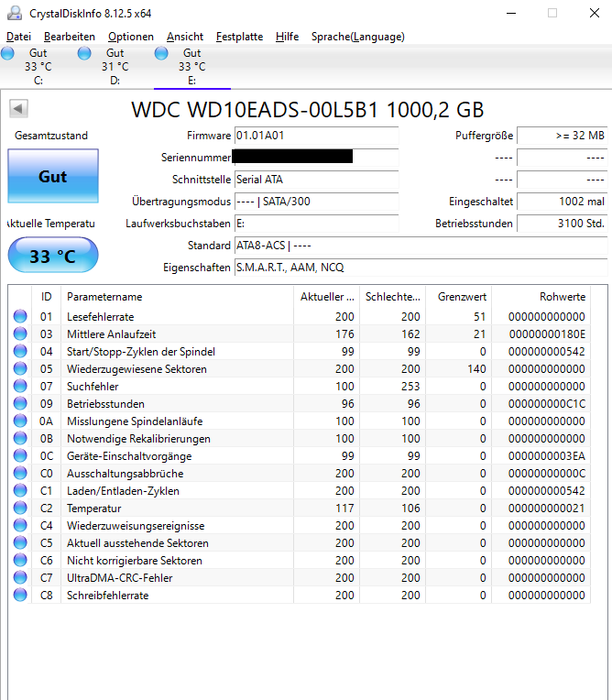612x700 pixels.
Task: Open the Ansicht menu
Action: pyautogui.click(x=185, y=37)
